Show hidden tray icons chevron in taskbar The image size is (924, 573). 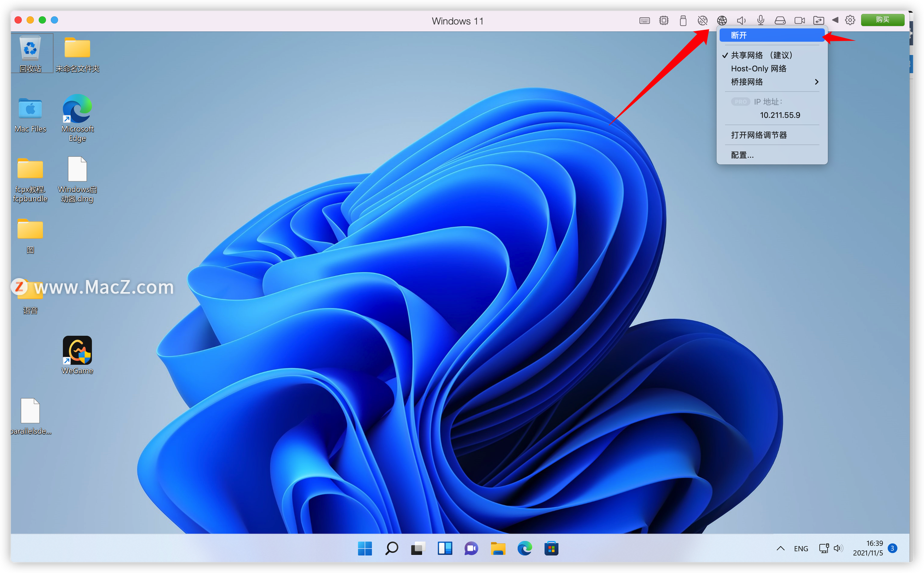[780, 548]
